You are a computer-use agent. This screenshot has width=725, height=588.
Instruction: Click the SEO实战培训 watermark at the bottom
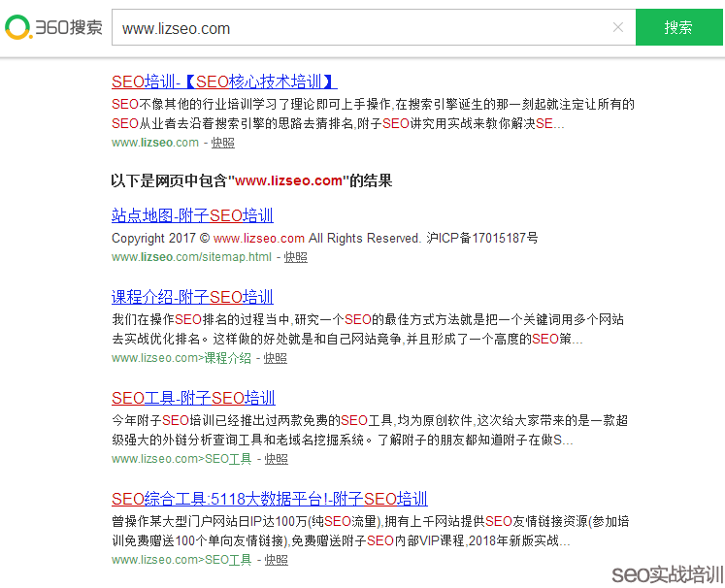pos(666,573)
